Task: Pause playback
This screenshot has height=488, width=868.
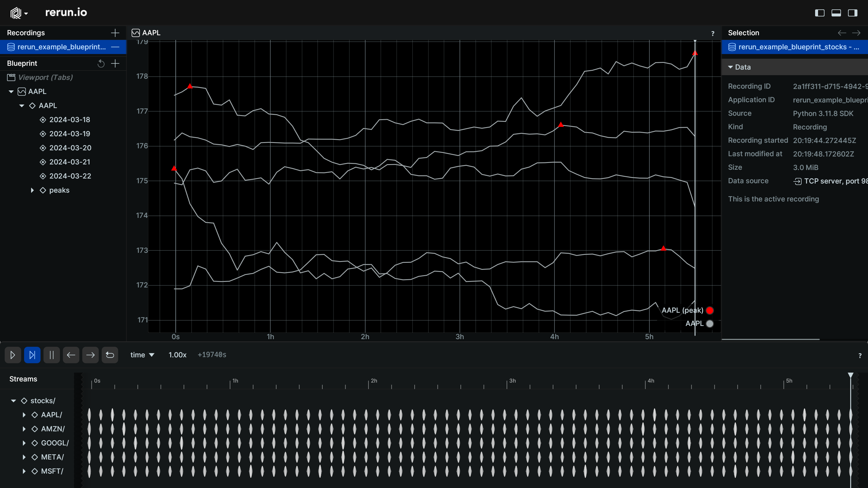Action: click(x=51, y=355)
